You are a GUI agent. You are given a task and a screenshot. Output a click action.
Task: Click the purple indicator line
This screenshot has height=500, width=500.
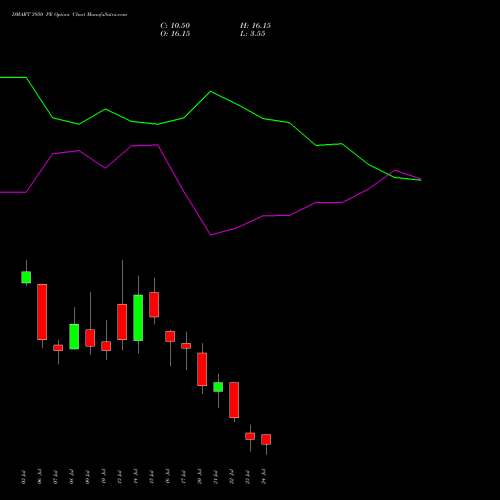click(210, 235)
